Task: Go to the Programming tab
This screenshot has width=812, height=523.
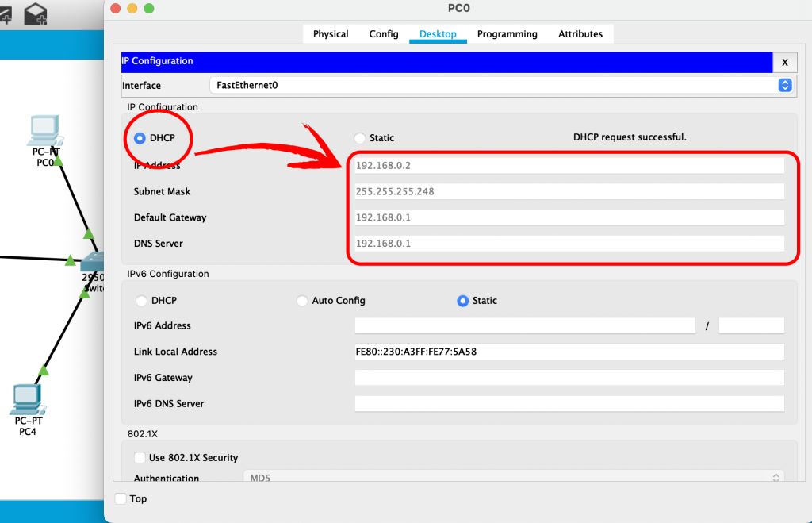Action: (x=507, y=34)
